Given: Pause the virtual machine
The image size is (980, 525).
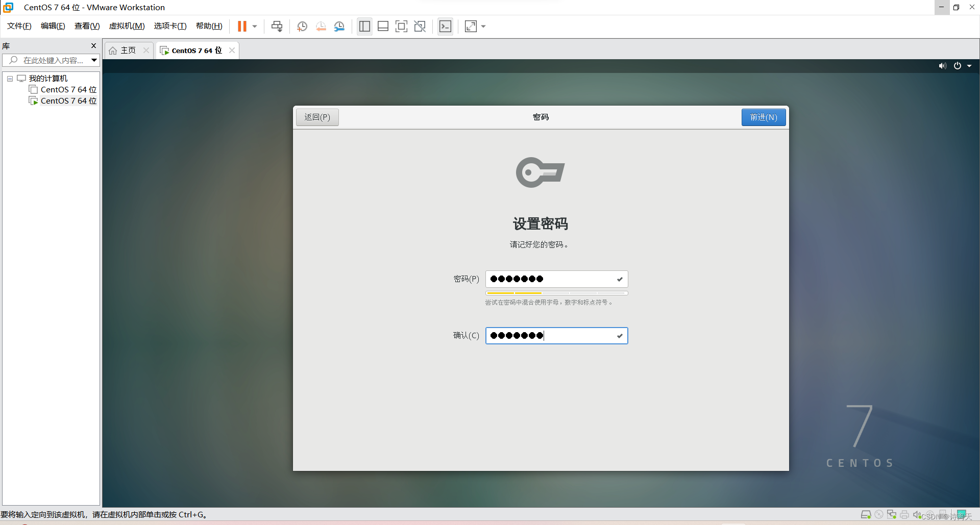Looking at the screenshot, I should tap(242, 26).
